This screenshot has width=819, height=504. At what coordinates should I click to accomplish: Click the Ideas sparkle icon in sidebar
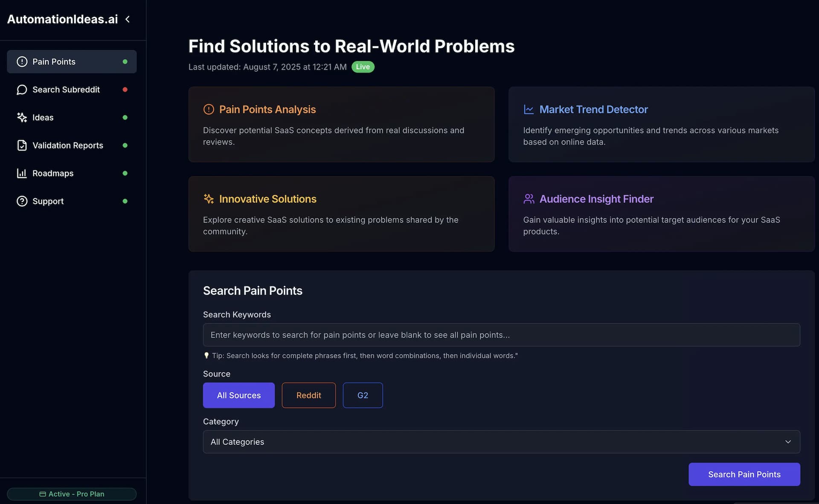[x=22, y=117]
